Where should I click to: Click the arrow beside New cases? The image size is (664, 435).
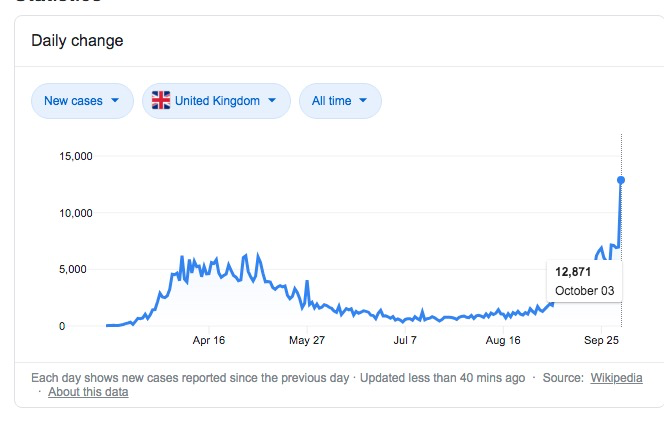point(116,101)
